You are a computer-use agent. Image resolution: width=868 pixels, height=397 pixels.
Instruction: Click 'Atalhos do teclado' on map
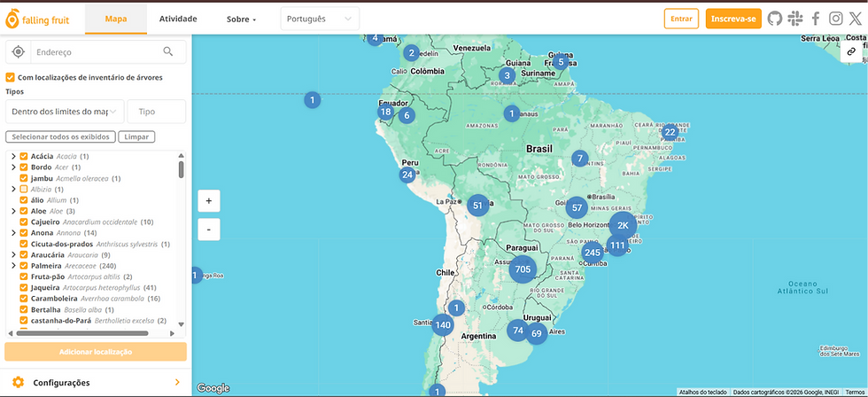pyautogui.click(x=703, y=393)
